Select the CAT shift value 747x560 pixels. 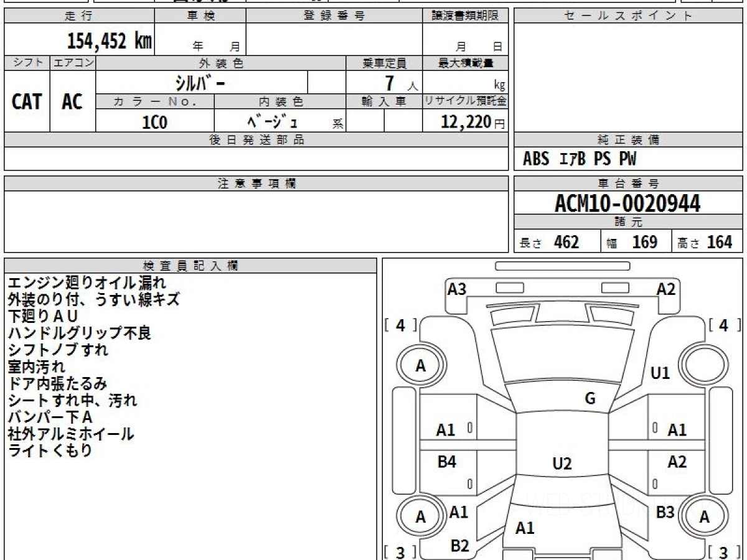coord(27,101)
